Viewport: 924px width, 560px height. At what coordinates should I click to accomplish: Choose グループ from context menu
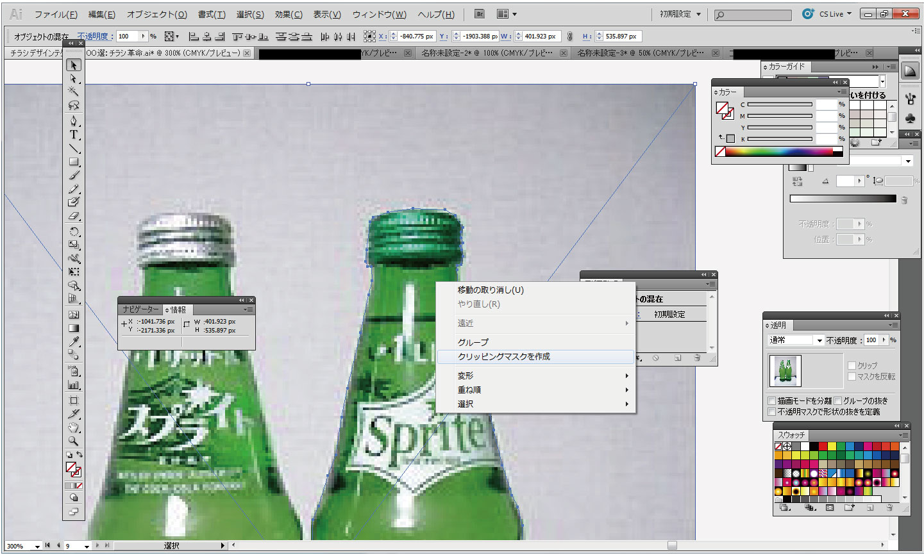[535, 342]
